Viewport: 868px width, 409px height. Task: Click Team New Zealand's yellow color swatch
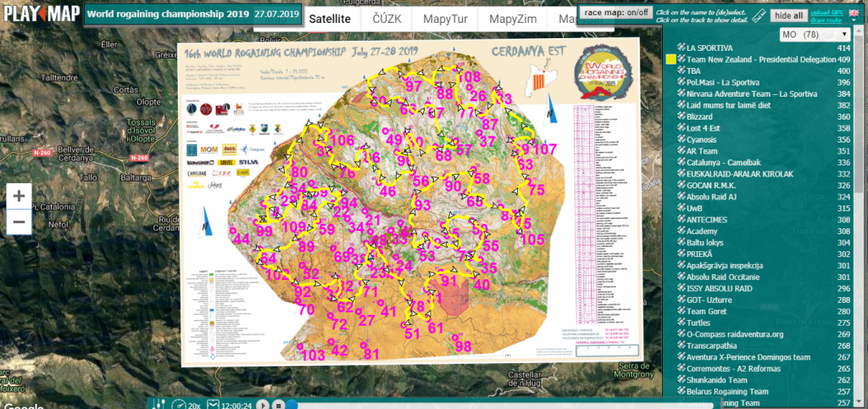point(670,59)
